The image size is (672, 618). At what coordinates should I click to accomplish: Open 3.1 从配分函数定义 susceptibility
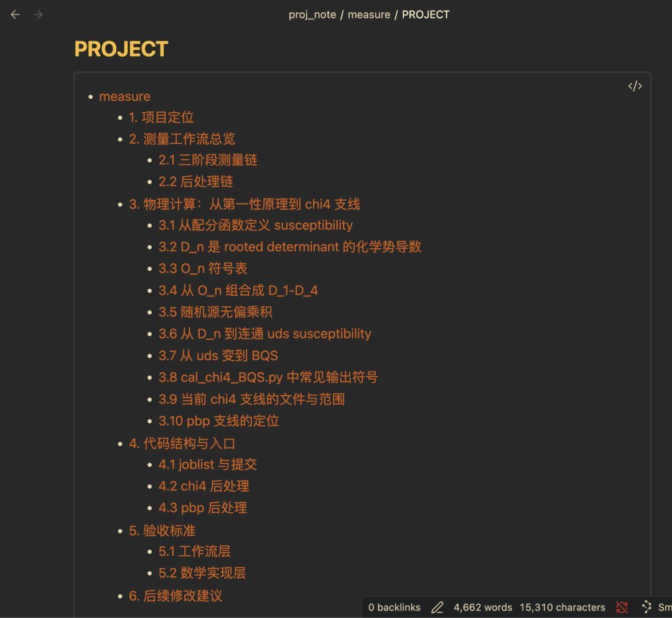click(256, 225)
